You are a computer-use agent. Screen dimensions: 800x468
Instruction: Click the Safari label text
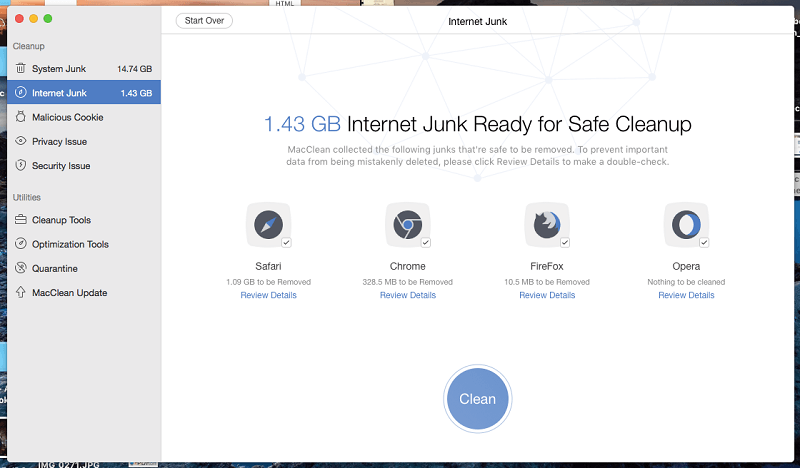pos(268,266)
